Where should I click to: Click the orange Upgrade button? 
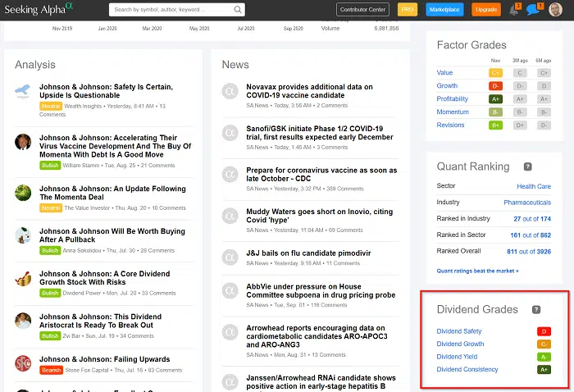486,10
